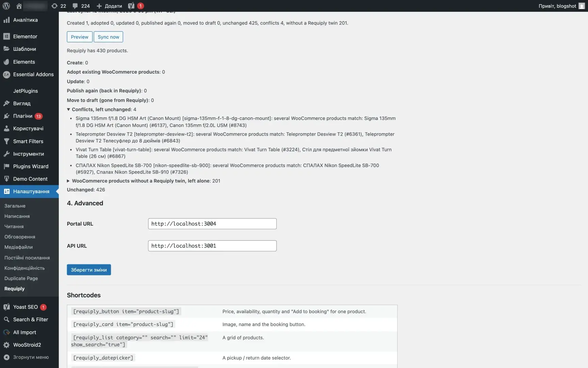Open the WooStroid2 gear icon

click(x=6, y=345)
